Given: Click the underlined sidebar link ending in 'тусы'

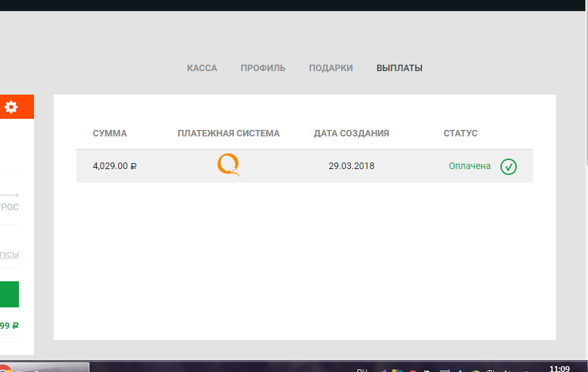Looking at the screenshot, I should 9,255.
